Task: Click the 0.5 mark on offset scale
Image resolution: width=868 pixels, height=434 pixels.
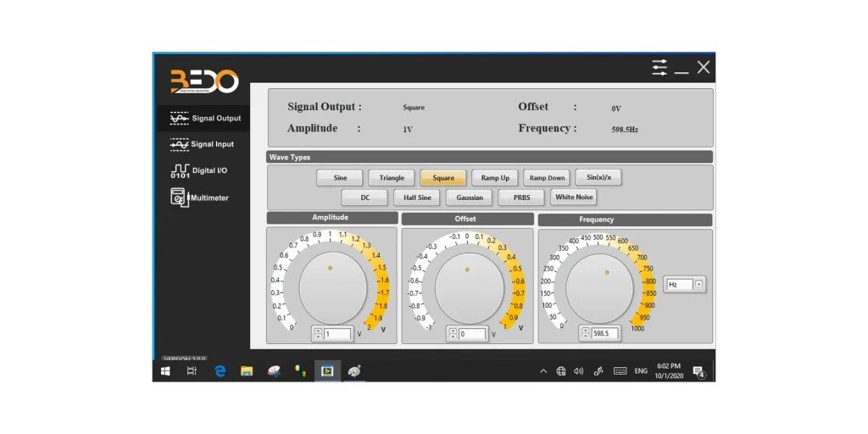Action: pyautogui.click(x=518, y=269)
